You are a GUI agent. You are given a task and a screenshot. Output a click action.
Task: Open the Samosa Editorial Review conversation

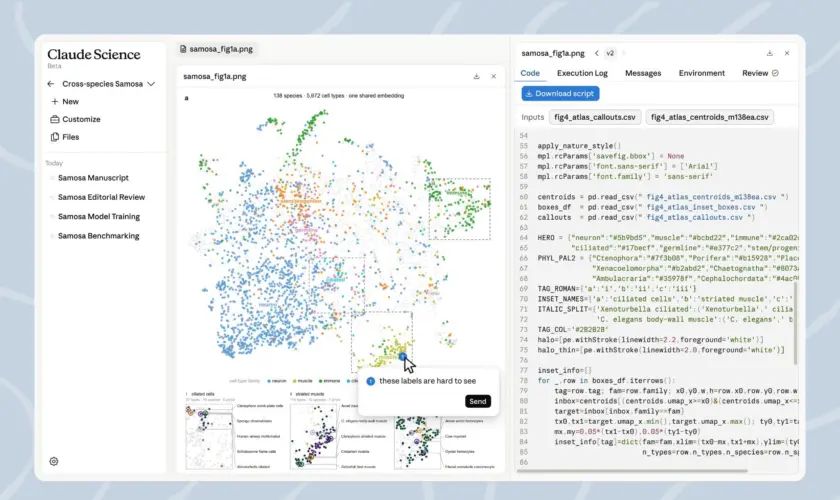[101, 197]
